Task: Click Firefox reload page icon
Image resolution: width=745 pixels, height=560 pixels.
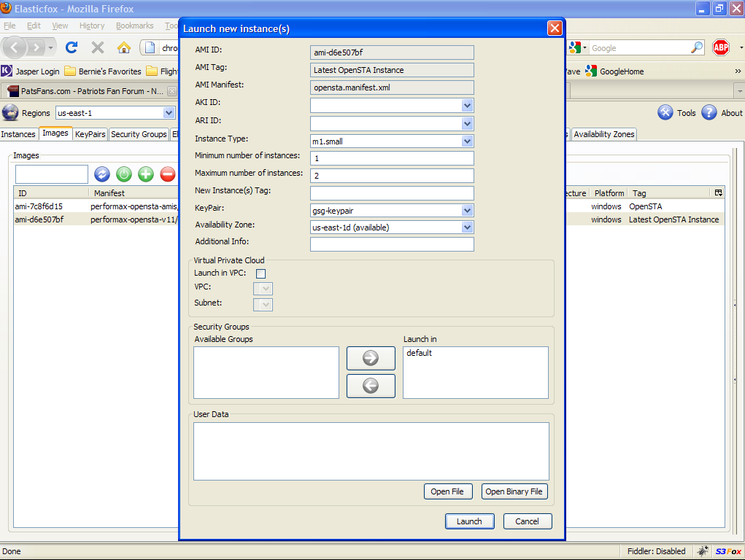Action: click(x=72, y=47)
